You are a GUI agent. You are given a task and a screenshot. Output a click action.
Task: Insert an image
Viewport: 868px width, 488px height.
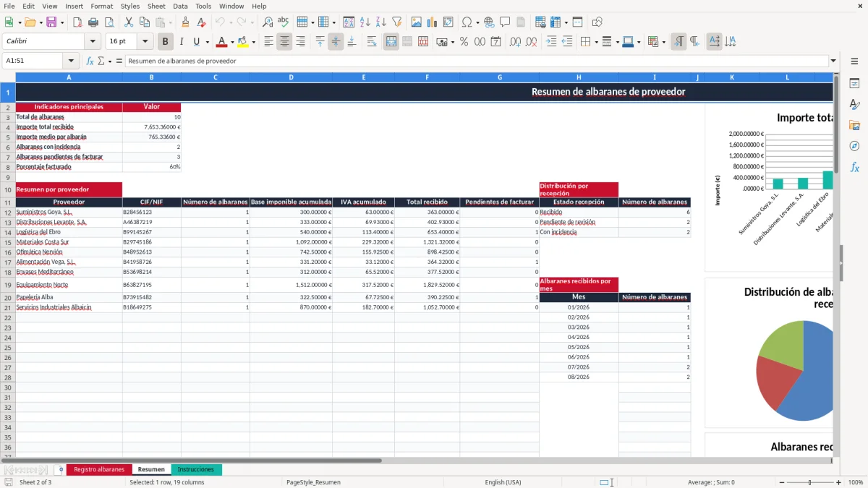417,22
